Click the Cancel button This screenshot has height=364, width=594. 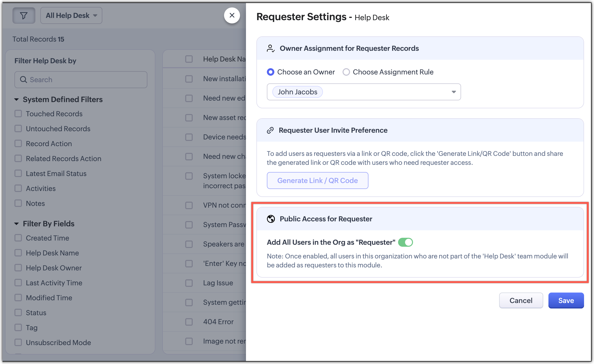(x=521, y=301)
